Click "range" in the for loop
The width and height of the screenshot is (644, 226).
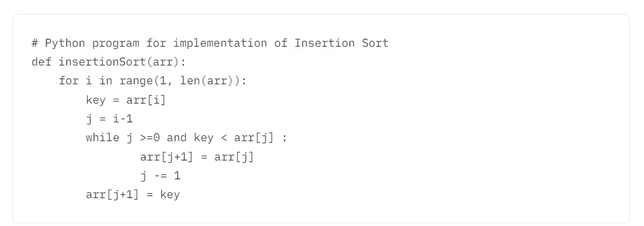pyautogui.click(x=136, y=81)
